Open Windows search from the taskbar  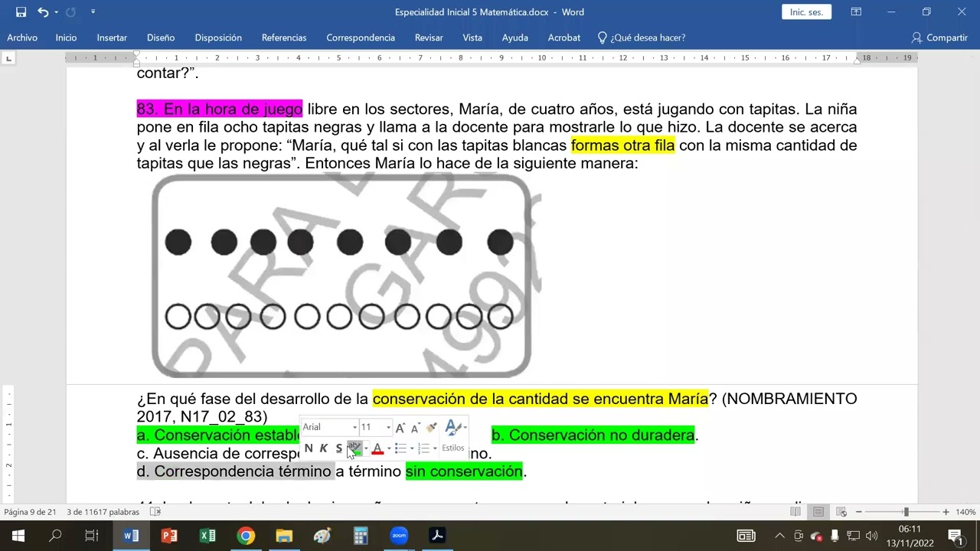click(x=55, y=536)
